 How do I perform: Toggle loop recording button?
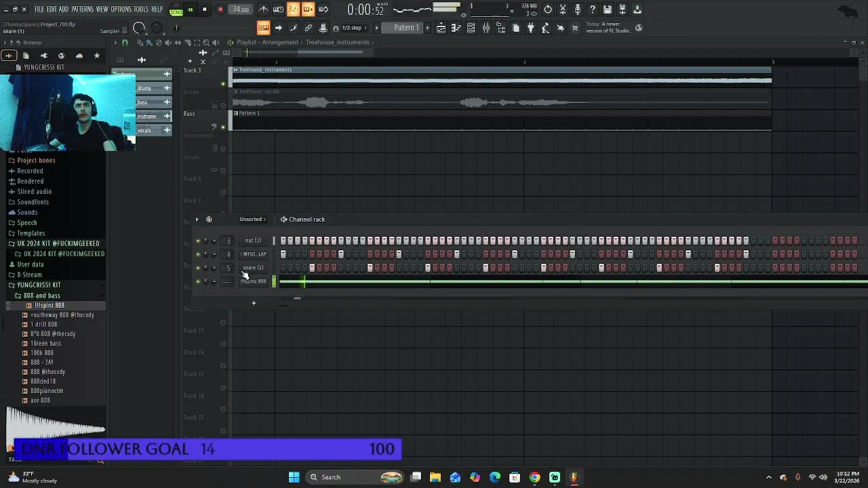point(323,9)
